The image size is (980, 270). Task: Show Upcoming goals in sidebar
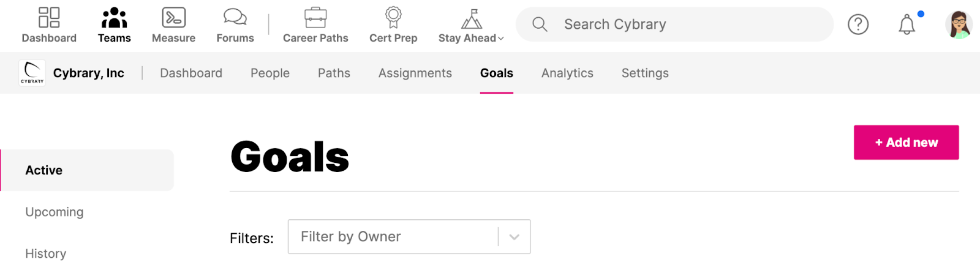click(55, 212)
